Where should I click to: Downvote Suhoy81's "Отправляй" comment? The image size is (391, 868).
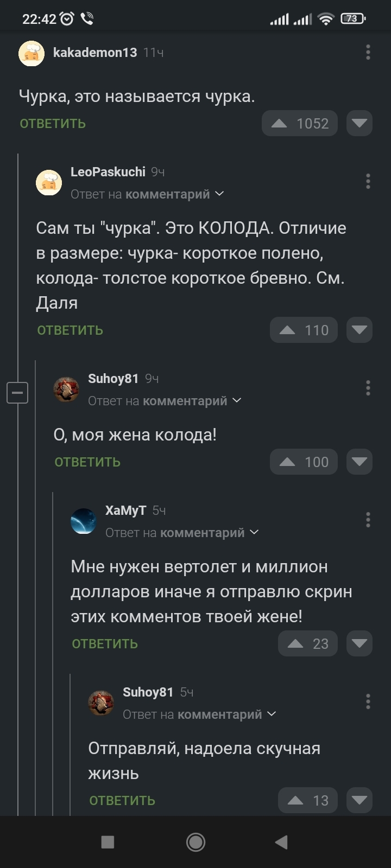coord(359,801)
